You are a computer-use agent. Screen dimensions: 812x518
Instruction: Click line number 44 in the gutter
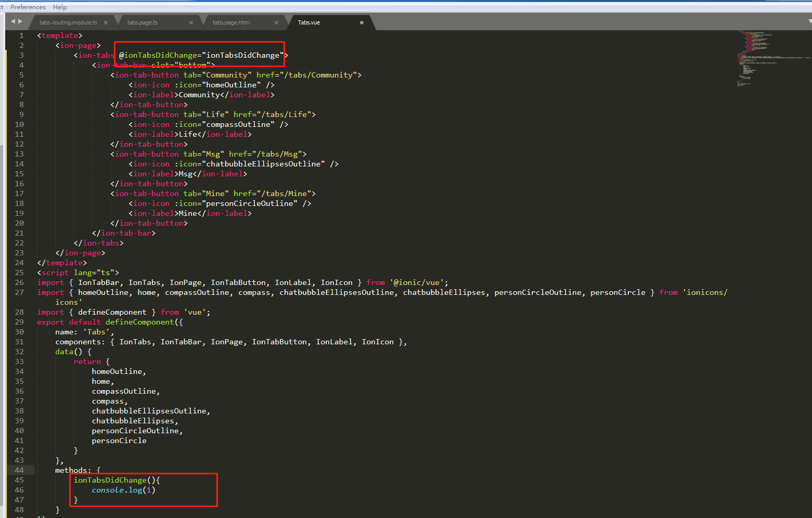[x=19, y=470]
